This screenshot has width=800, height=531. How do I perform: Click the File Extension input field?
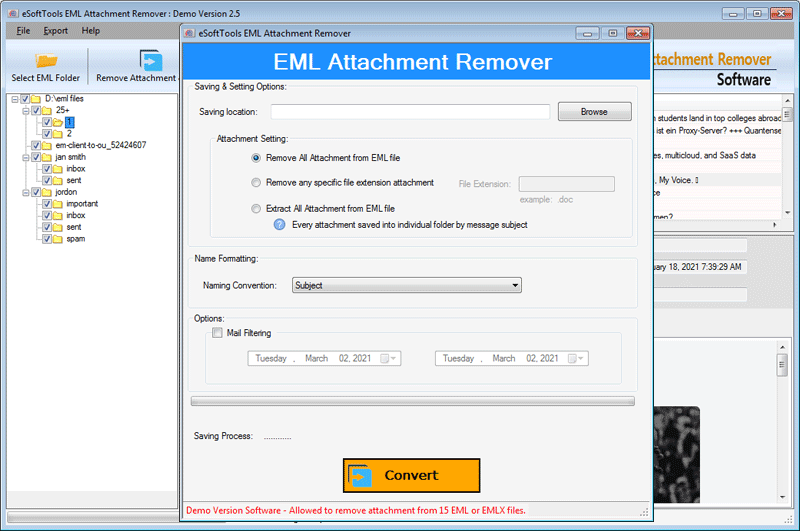(x=566, y=184)
